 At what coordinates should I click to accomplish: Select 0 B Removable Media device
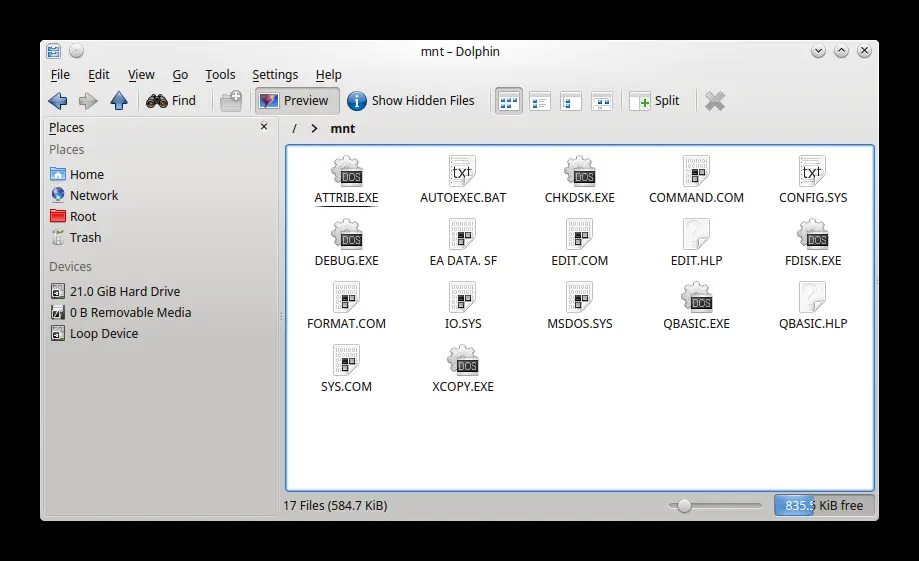[121, 312]
